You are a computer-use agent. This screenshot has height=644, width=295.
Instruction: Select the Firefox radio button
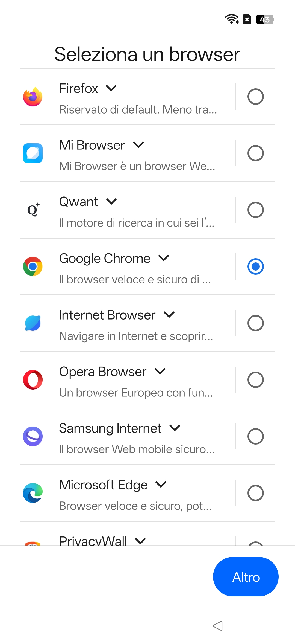tap(255, 97)
